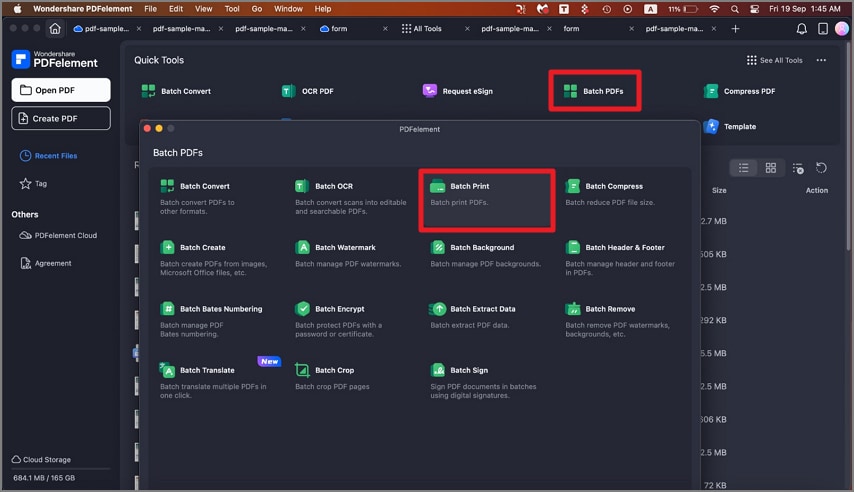Open macOS Spotlight search

click(735, 9)
